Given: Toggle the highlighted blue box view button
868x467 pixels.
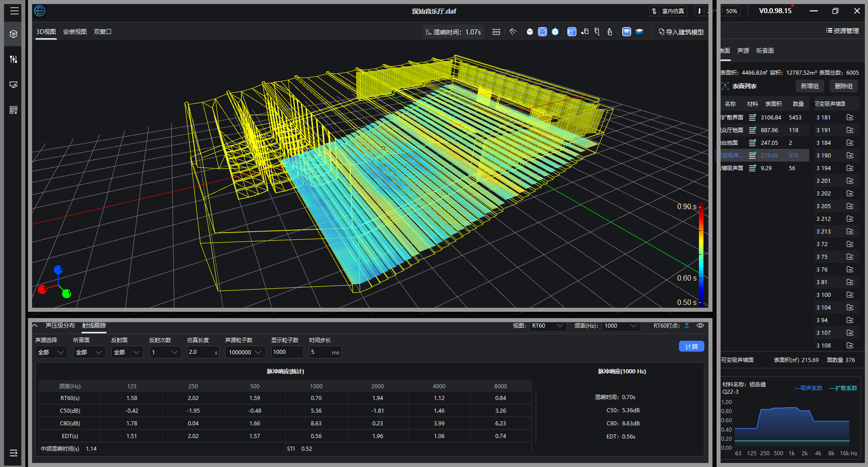Looking at the screenshot, I should (572, 32).
